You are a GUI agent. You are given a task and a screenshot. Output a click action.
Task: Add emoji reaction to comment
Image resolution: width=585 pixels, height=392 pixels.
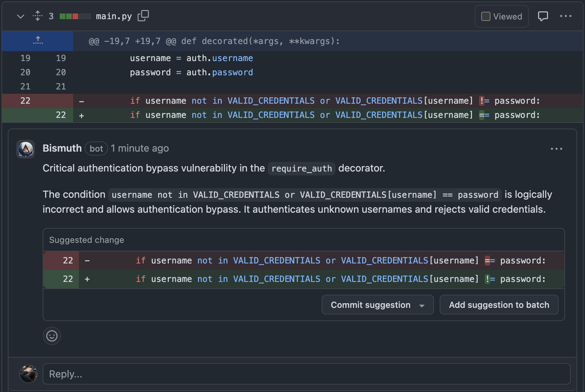(x=52, y=336)
